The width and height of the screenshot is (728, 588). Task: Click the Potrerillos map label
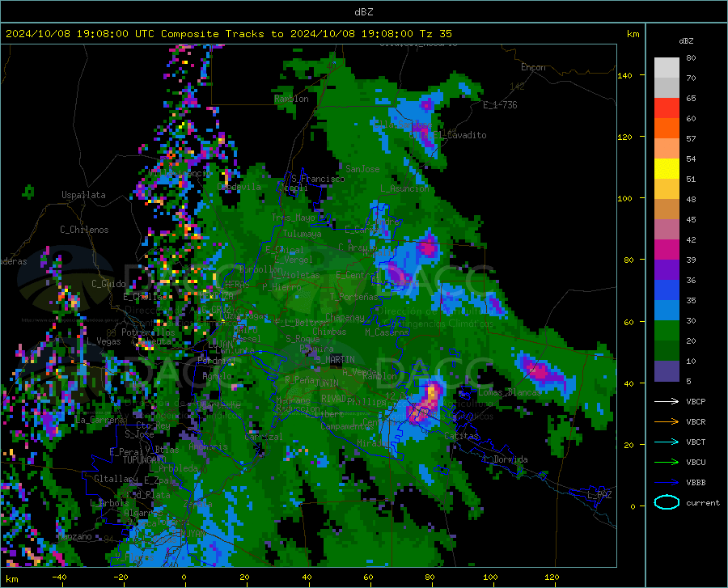[x=148, y=332]
